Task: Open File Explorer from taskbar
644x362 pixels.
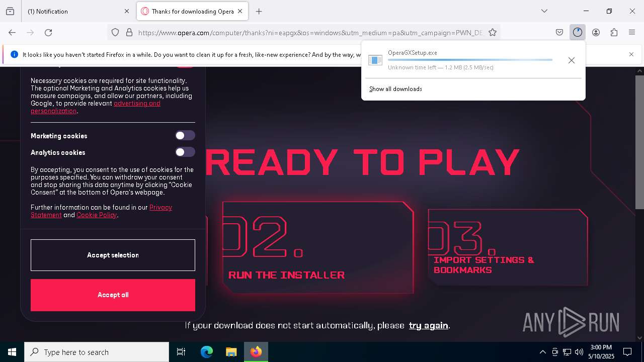Action: [x=231, y=352]
